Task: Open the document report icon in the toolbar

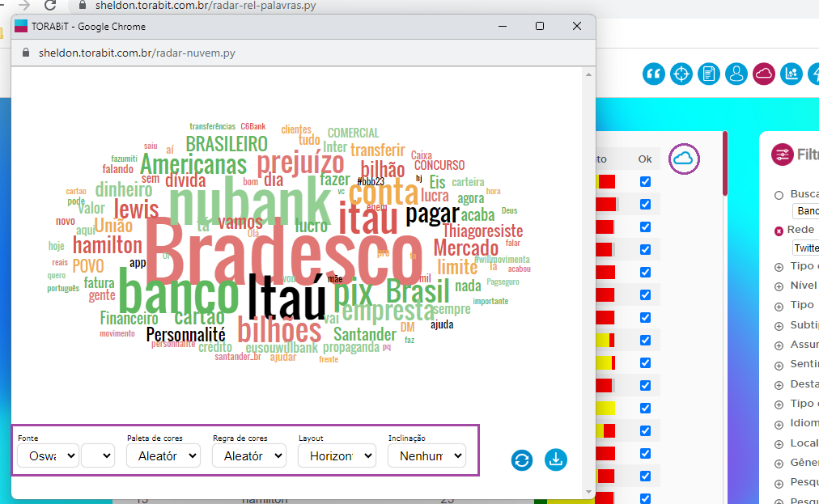Action: click(709, 74)
